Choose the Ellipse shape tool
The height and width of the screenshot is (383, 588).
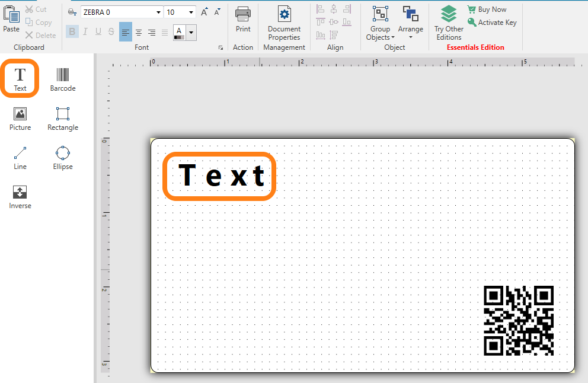click(x=62, y=157)
